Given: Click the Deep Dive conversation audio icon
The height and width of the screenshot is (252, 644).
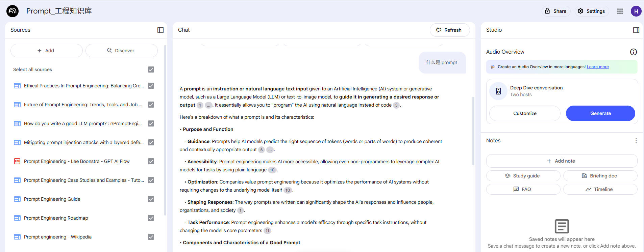Looking at the screenshot, I should pyautogui.click(x=498, y=91).
